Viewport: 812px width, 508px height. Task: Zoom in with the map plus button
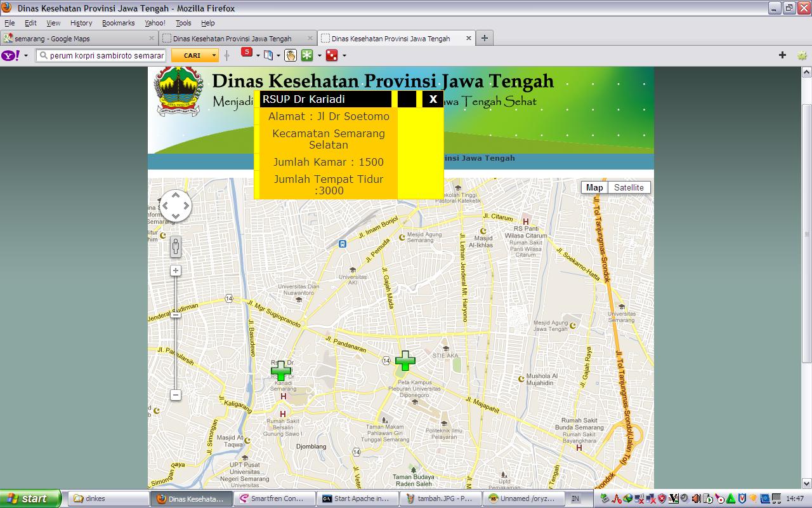pyautogui.click(x=176, y=271)
